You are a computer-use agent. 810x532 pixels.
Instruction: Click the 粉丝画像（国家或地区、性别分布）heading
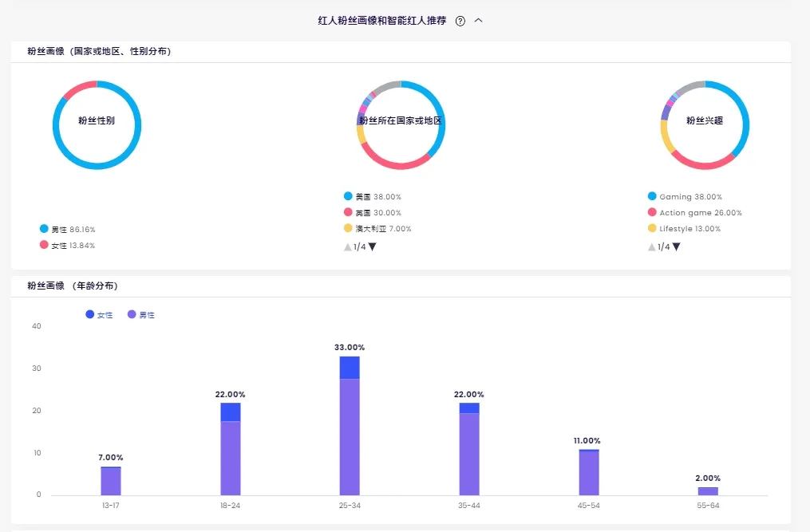99,51
